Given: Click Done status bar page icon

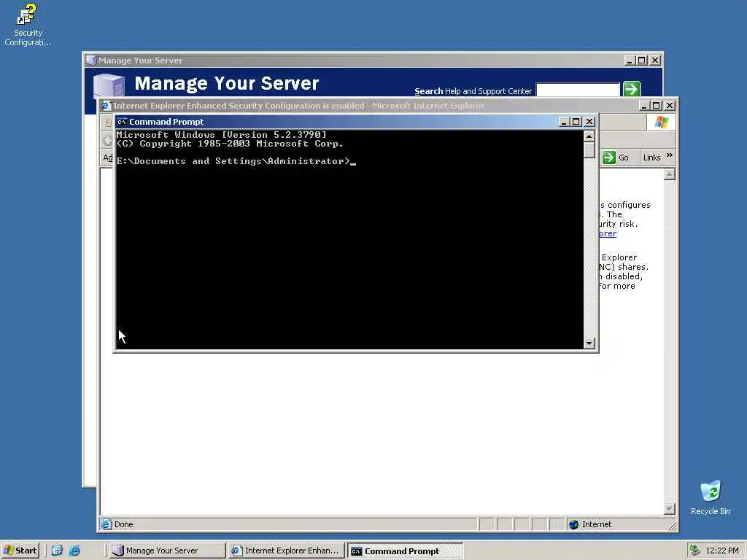Looking at the screenshot, I should (107, 524).
